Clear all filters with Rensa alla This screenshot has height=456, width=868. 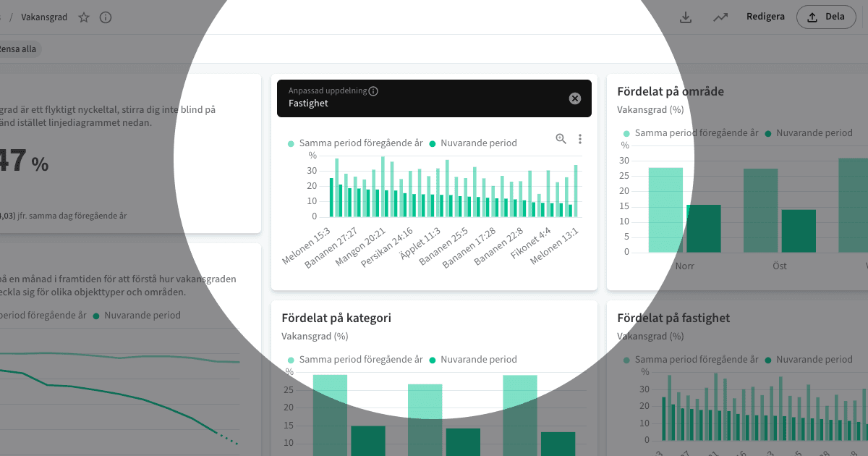click(x=20, y=49)
